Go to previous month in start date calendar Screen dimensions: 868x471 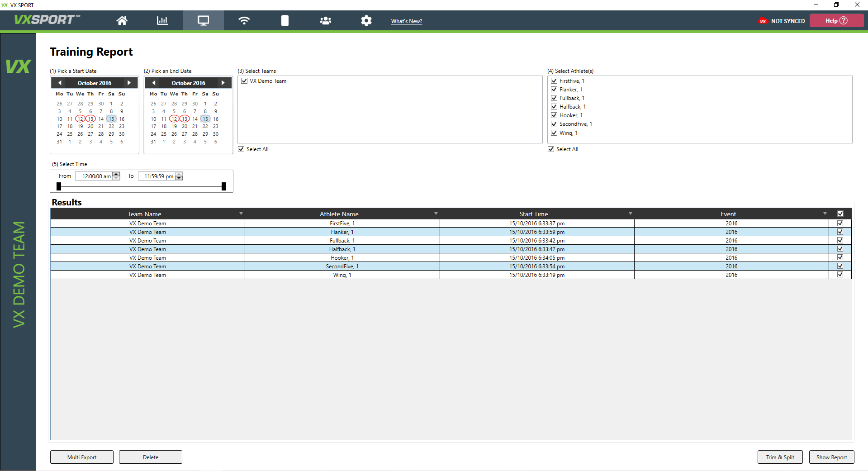[x=60, y=83]
